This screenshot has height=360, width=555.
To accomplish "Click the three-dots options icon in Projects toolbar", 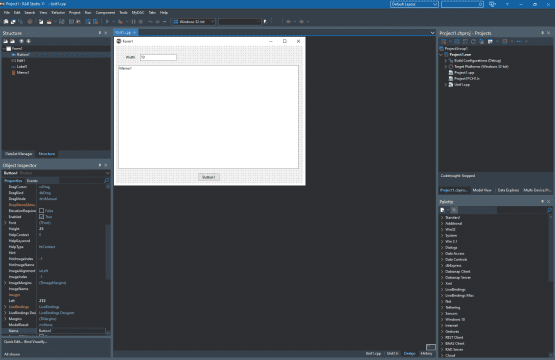I will click(519, 41).
